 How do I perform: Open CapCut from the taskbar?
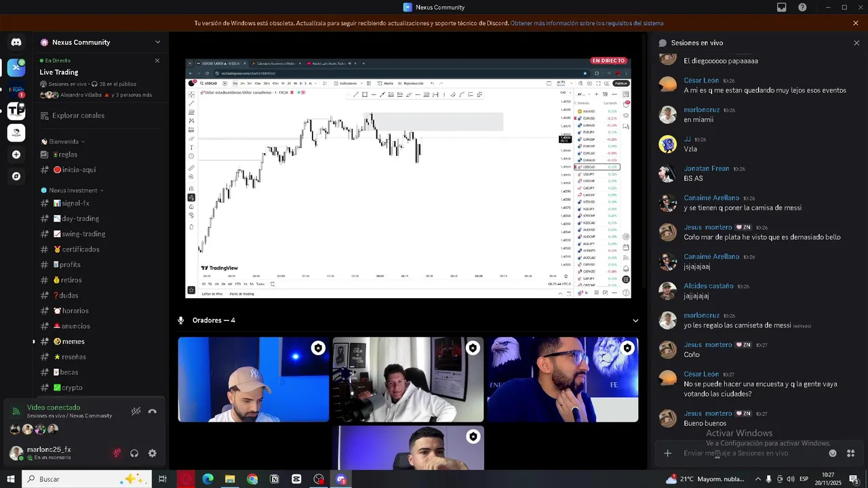296,479
